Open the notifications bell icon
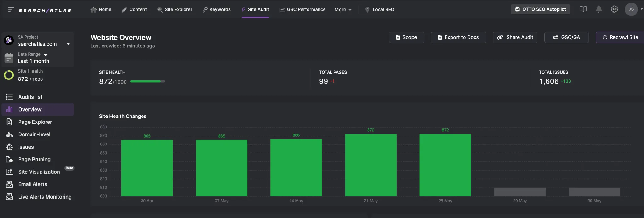The height and width of the screenshot is (218, 644). click(x=599, y=9)
